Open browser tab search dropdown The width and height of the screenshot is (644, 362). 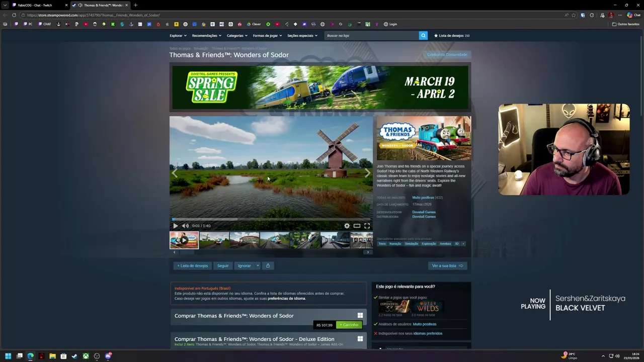[x=5, y=5]
